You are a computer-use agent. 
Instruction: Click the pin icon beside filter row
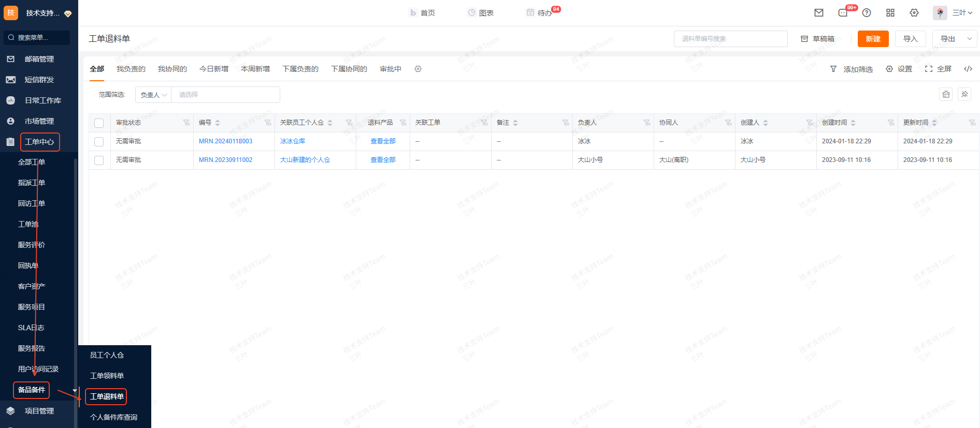(x=964, y=94)
